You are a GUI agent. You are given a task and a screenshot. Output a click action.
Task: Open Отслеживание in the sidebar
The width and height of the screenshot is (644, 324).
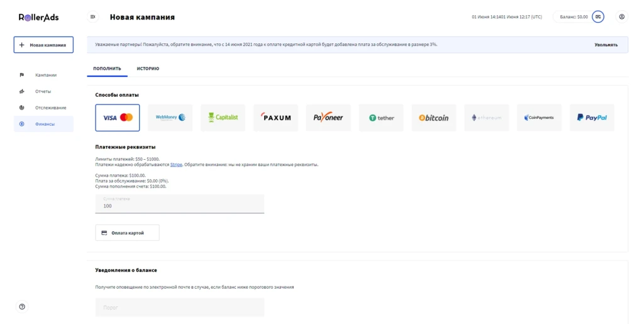click(43, 108)
